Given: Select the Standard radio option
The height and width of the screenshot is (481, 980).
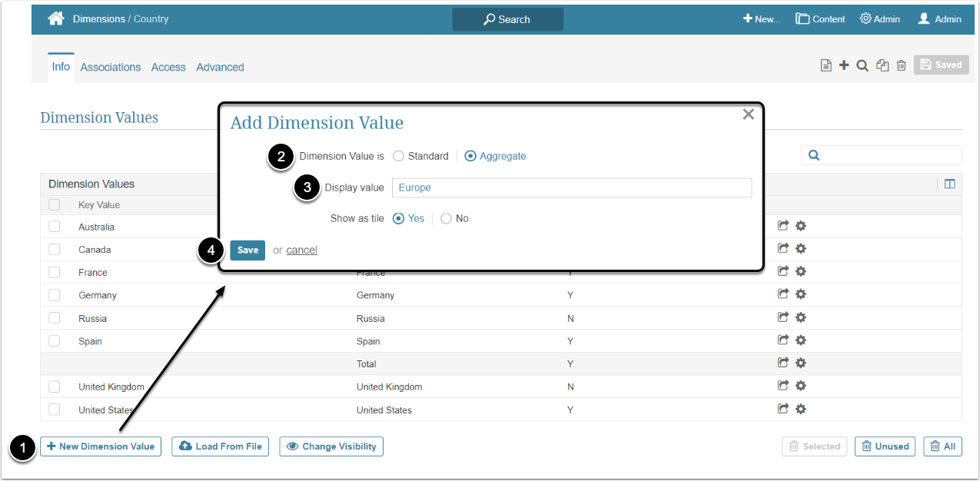Looking at the screenshot, I should 398,156.
